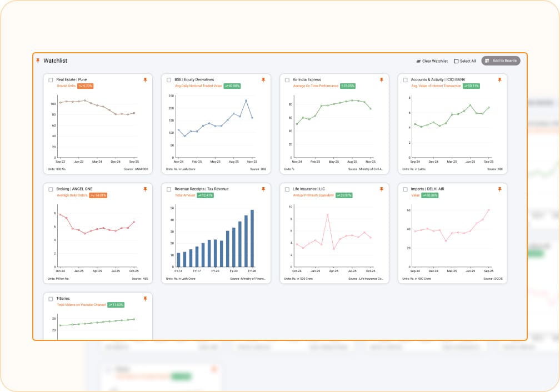This screenshot has width=560, height=392.
Task: Click pin icon on Revenue Receipts card
Action: coord(263,189)
